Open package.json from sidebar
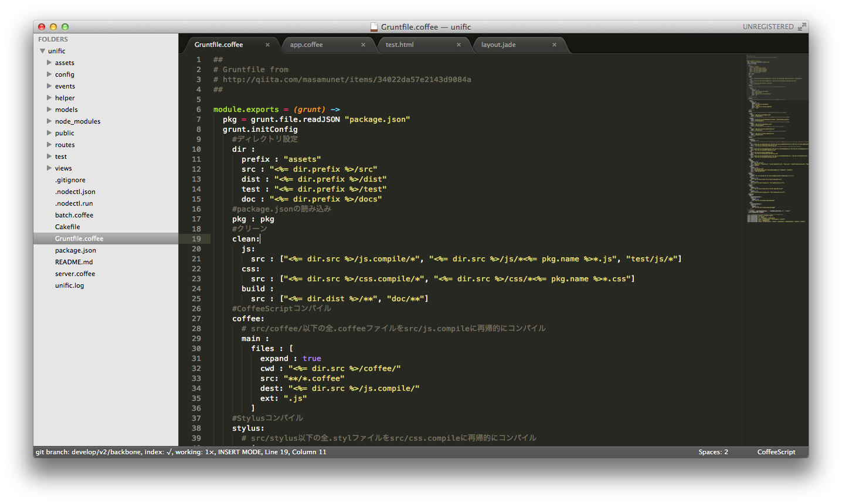Screen dimensions: 842x504 pos(75,250)
